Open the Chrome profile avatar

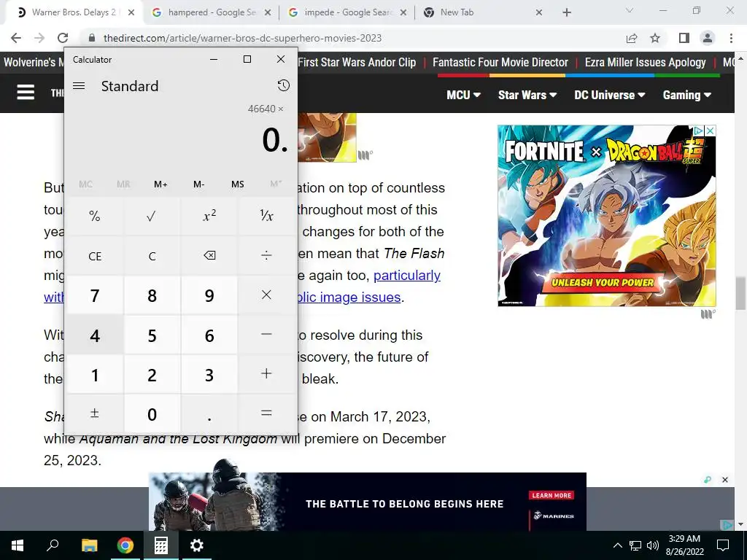pos(708,38)
